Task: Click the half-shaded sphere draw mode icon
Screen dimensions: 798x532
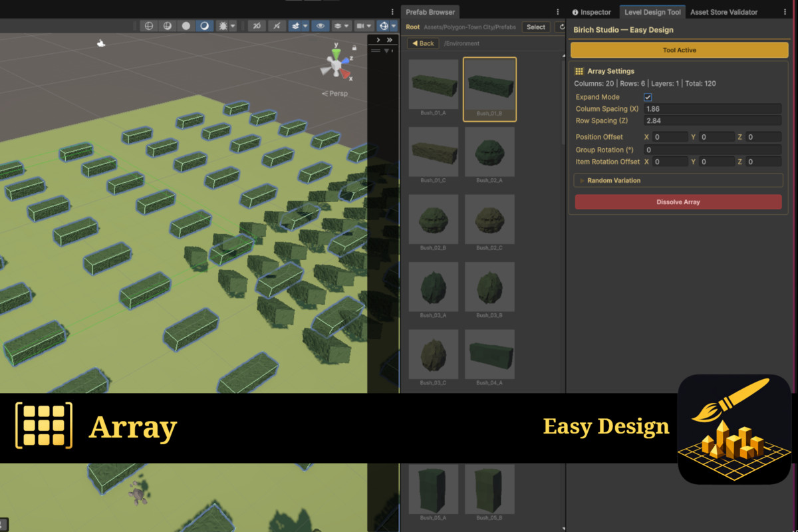Action: [168, 26]
